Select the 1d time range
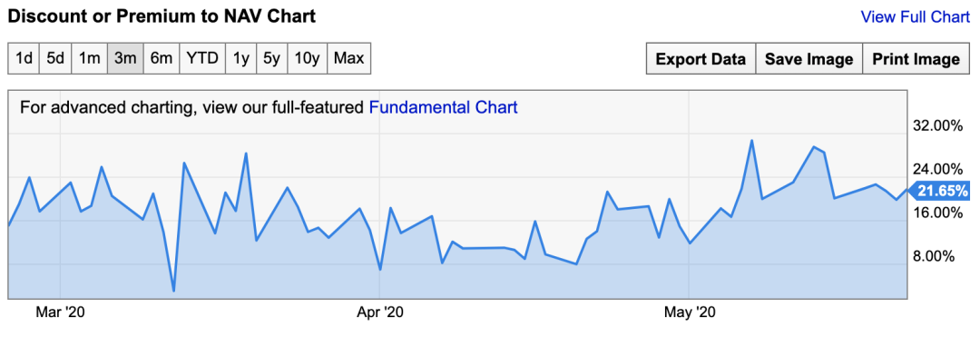This screenshot has height=337, width=980. click(x=24, y=59)
